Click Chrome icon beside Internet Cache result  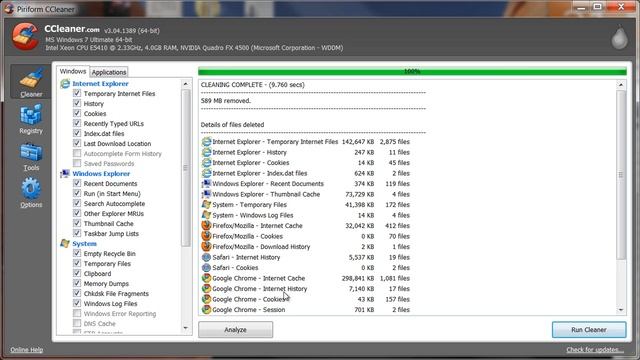(x=206, y=278)
